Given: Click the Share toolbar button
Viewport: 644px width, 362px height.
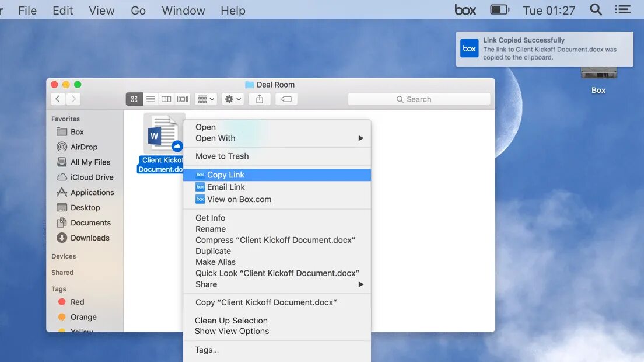Looking at the screenshot, I should pos(260,99).
